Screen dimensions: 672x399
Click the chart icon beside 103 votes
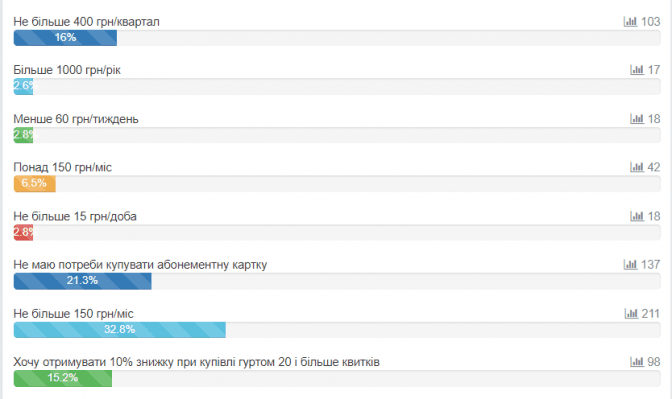click(630, 21)
